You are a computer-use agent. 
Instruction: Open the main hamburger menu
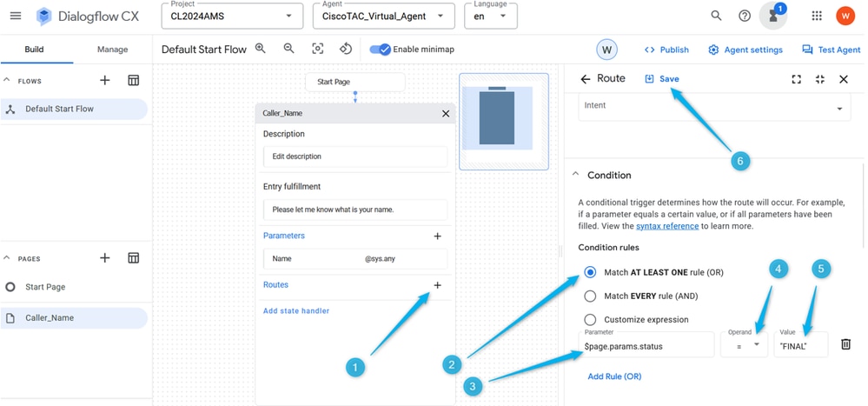click(x=16, y=16)
